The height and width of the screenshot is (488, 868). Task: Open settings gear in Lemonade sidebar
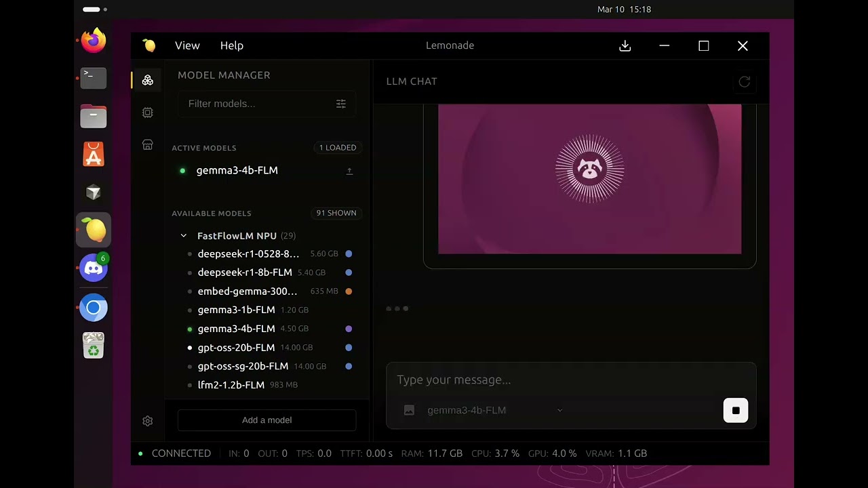tap(147, 421)
